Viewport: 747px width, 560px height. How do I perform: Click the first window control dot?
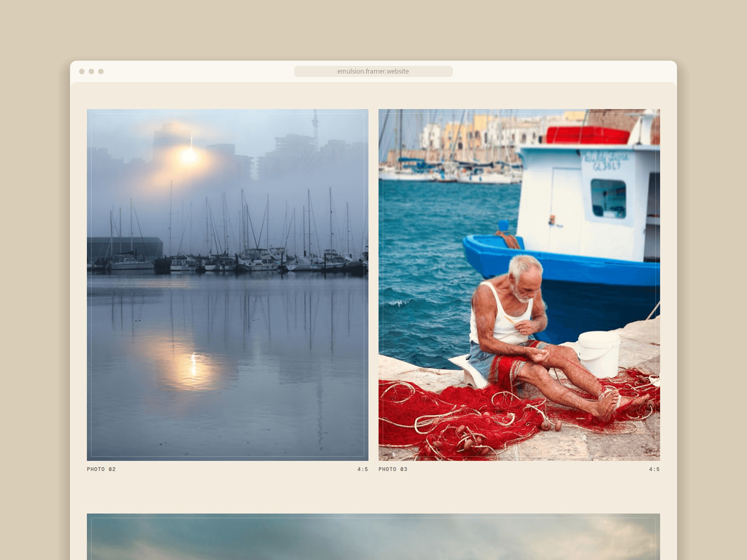click(82, 71)
